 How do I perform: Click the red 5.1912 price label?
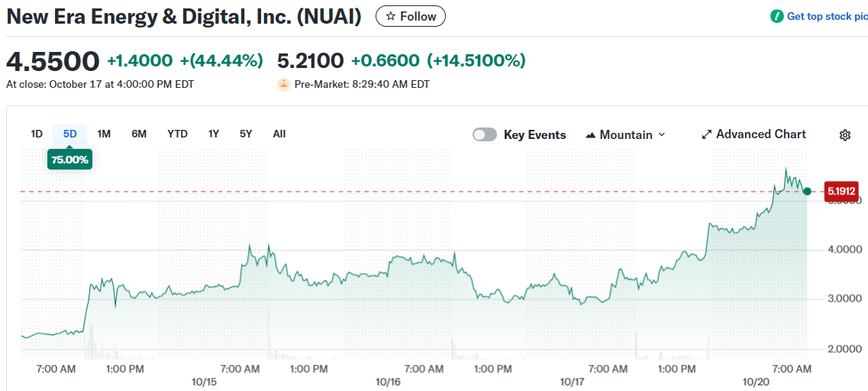coord(841,190)
